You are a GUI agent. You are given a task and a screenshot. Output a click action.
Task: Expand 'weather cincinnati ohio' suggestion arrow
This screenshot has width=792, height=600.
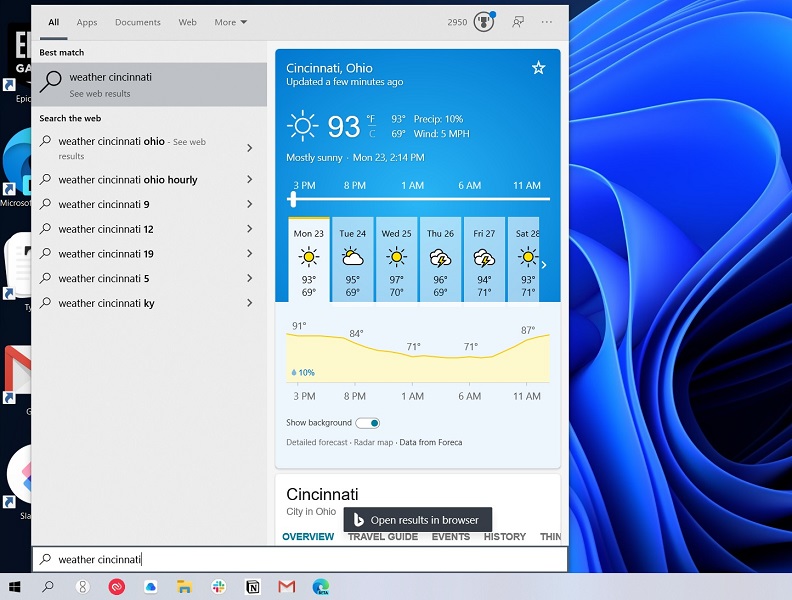coord(250,148)
